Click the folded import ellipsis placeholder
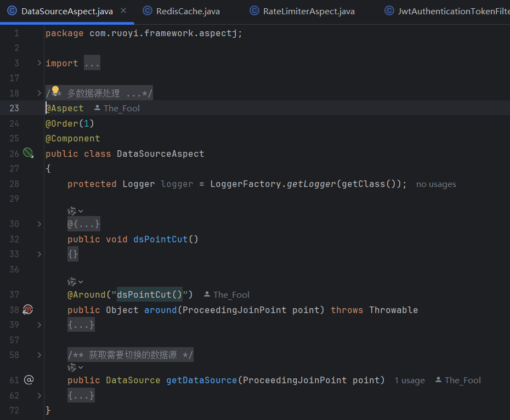The width and height of the screenshot is (510, 420). 92,63
